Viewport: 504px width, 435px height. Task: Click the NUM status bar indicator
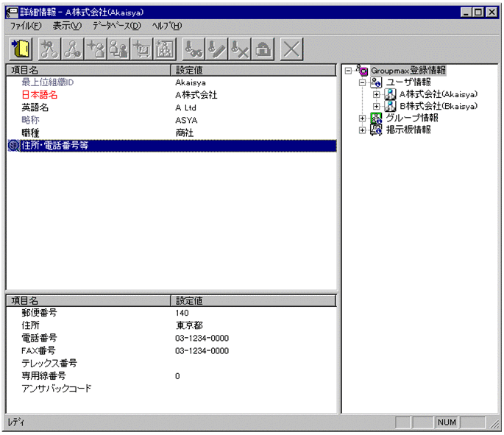click(x=447, y=422)
